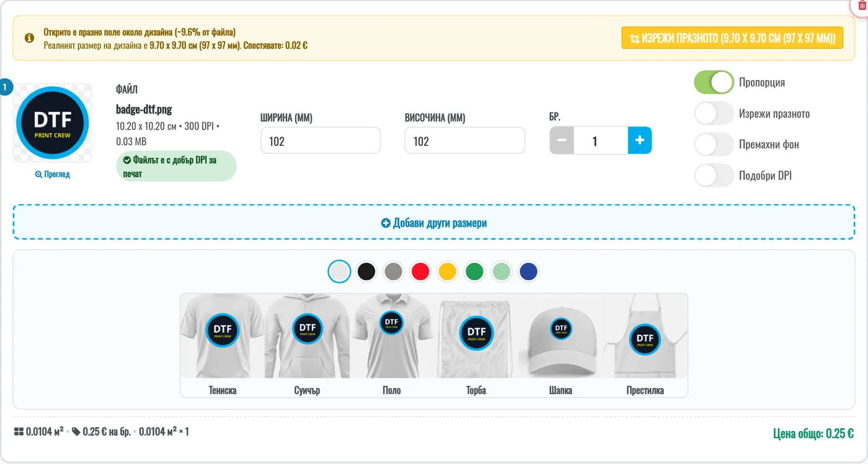Click the Височина (мм) height input field
This screenshot has width=868, height=464.
point(465,141)
